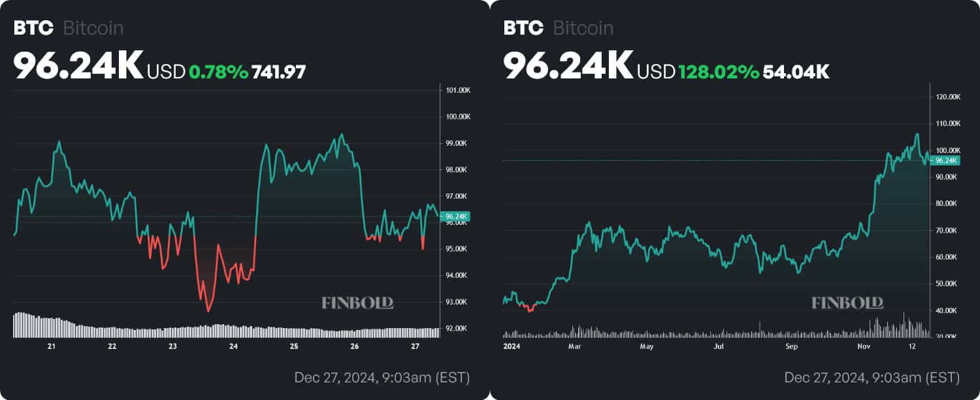This screenshot has height=400, width=980.
Task: Click the Sep label on the yearly time axis
Action: 792,346
